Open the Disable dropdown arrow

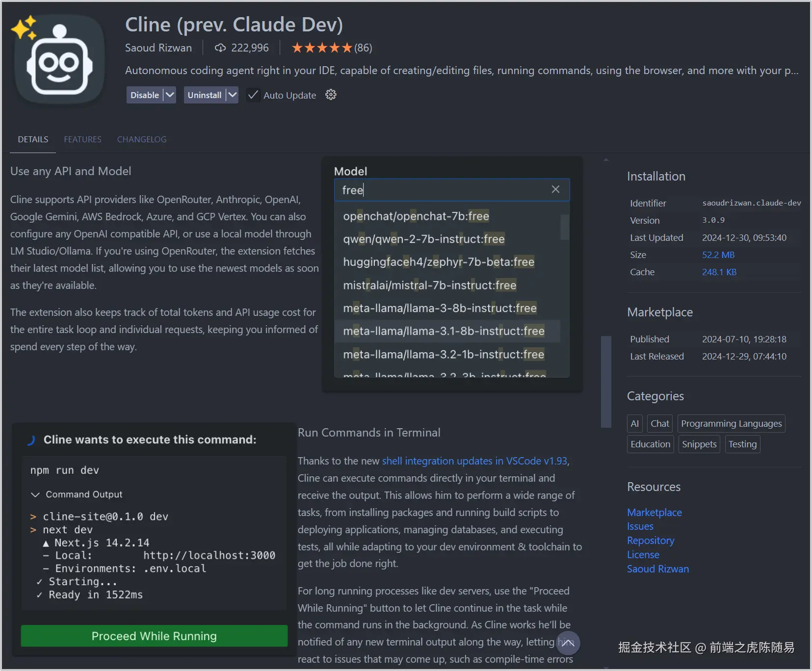pos(170,95)
